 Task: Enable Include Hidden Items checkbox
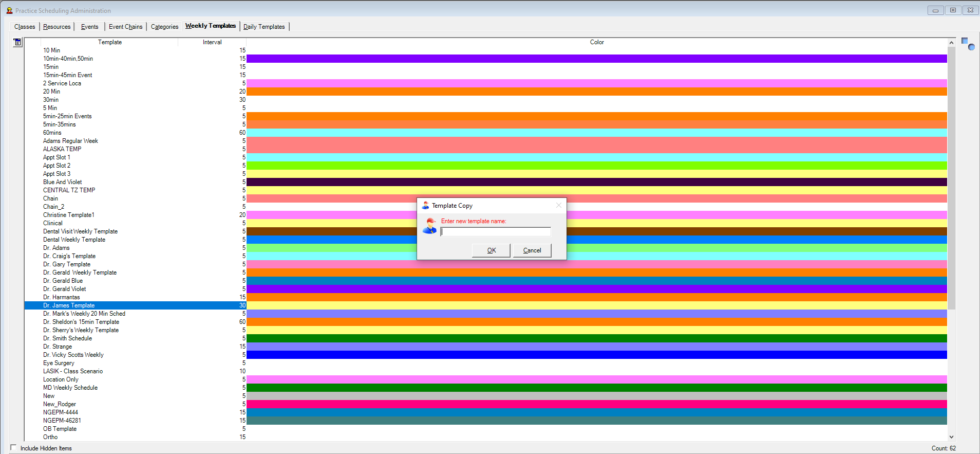[x=13, y=448]
